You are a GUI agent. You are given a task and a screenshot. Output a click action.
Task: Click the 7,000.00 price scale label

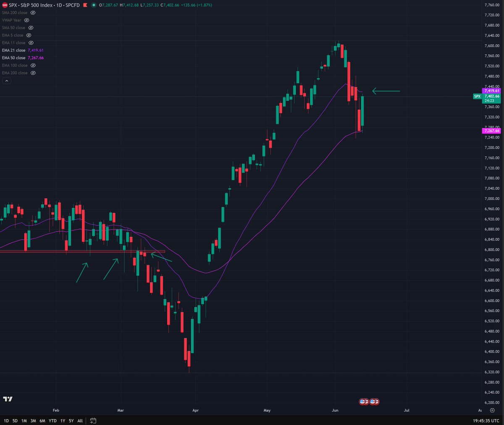492,199
